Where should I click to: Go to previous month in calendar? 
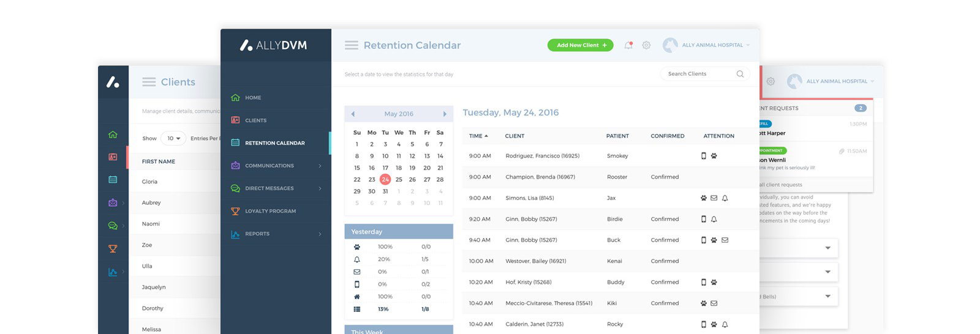(353, 114)
